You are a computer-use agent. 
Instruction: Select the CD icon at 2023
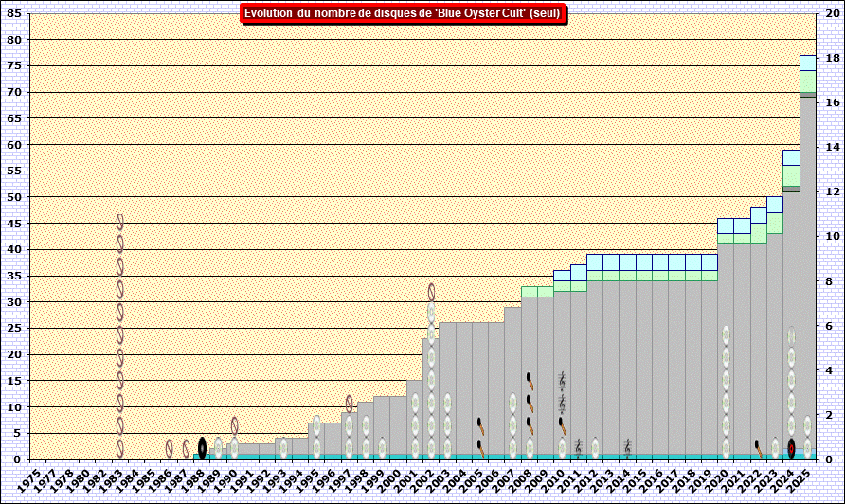775,447
